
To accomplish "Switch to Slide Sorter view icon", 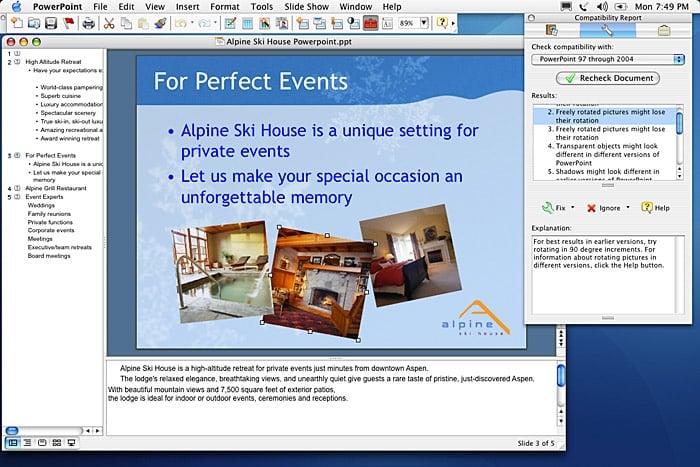I will [56, 442].
